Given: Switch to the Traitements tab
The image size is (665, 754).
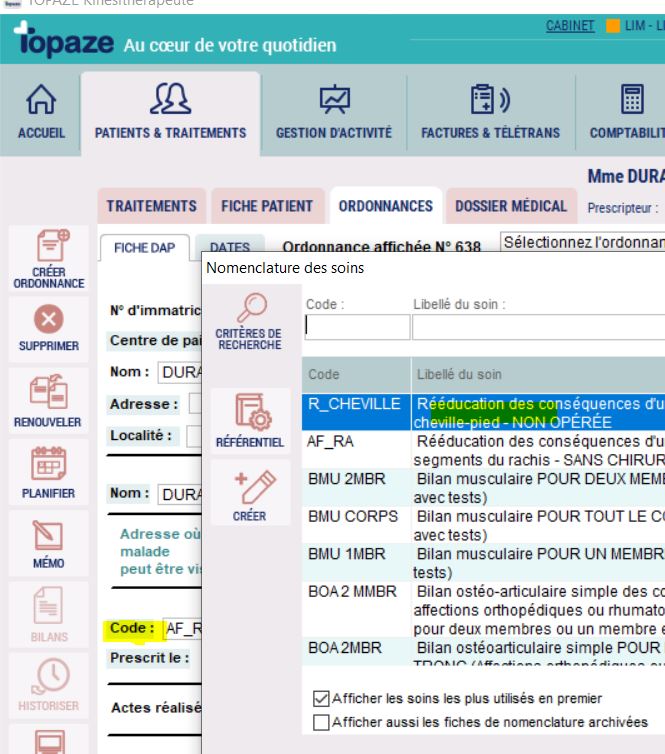Looking at the screenshot, I should (x=152, y=206).
